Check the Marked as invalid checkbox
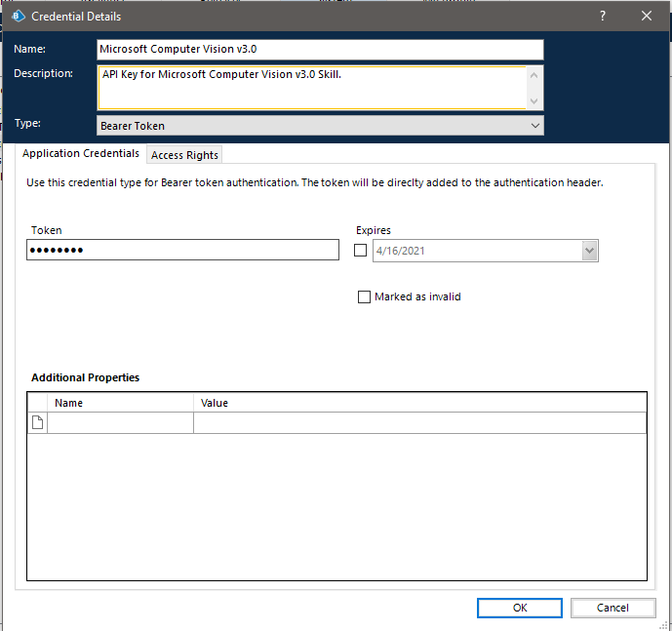 [x=364, y=297]
